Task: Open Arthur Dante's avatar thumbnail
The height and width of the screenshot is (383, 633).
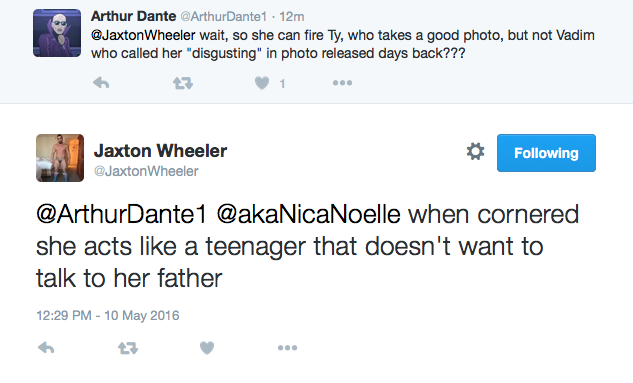Action: click(x=57, y=33)
